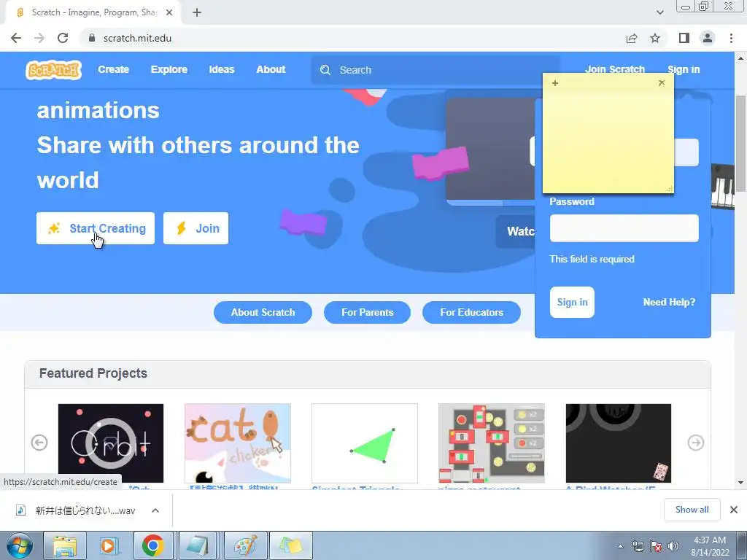This screenshot has height=560, width=747.
Task: Click the Sticky Notes taskbar icon
Action: tap(291, 545)
